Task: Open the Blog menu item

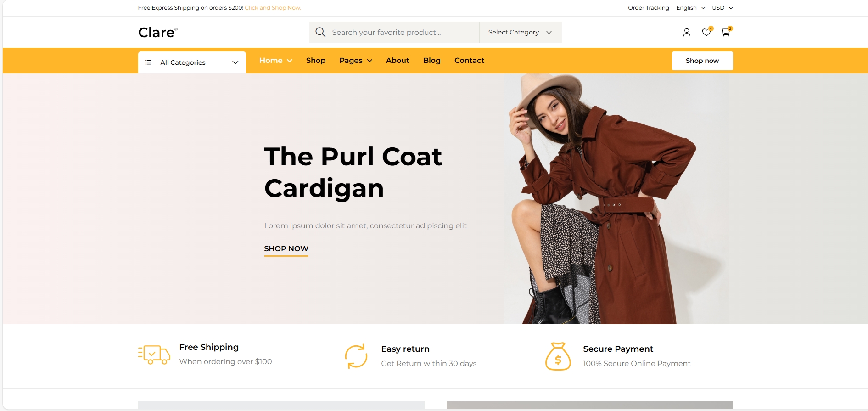Action: tap(432, 61)
